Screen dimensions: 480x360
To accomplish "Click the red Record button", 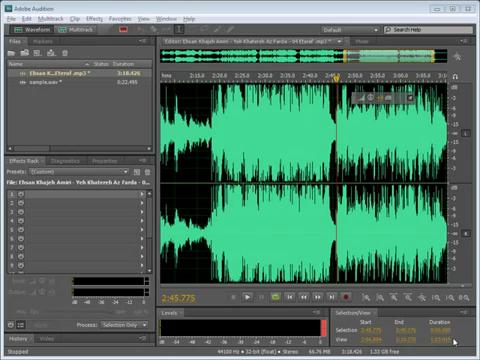I will pos(346,297).
